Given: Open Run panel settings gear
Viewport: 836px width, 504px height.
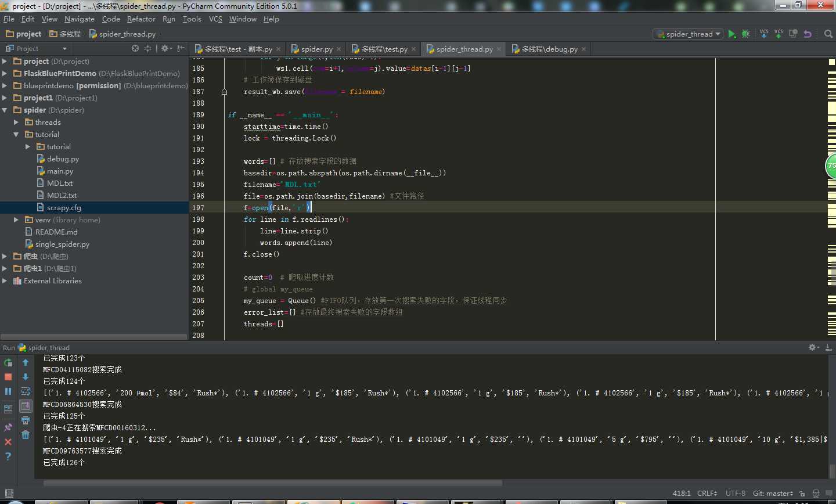Looking at the screenshot, I should tap(813, 347).
